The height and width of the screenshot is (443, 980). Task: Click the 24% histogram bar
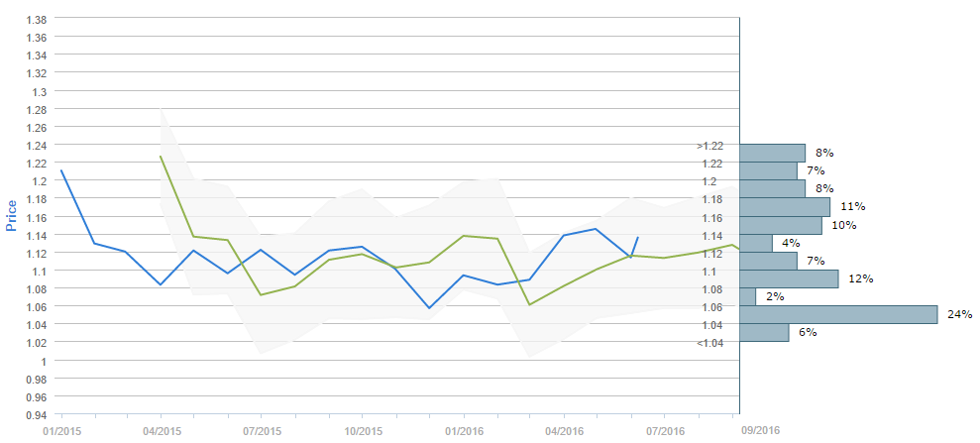(838, 314)
